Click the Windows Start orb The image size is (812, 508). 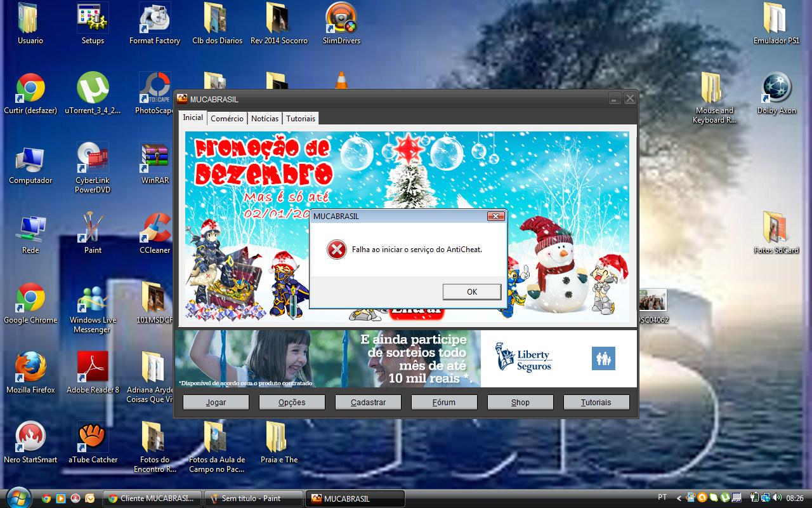(18, 497)
